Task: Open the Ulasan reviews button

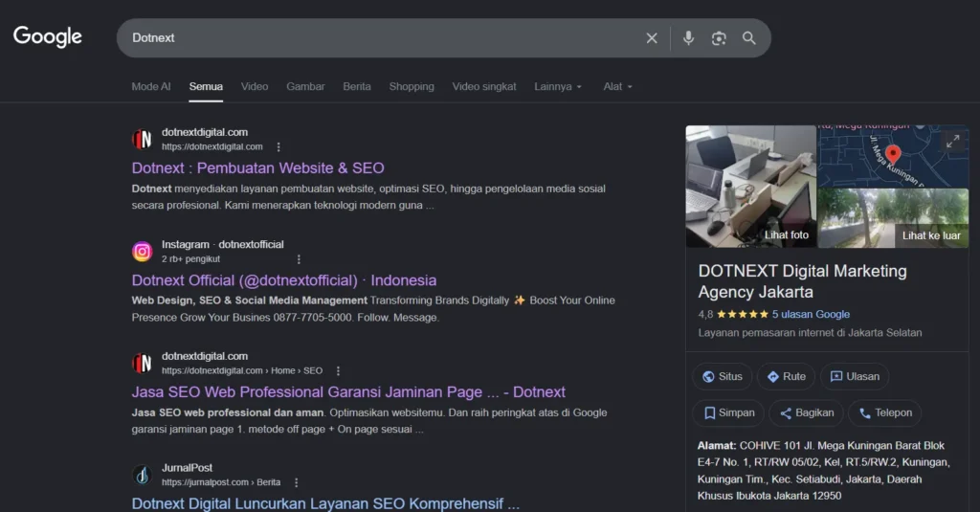Action: (x=855, y=376)
